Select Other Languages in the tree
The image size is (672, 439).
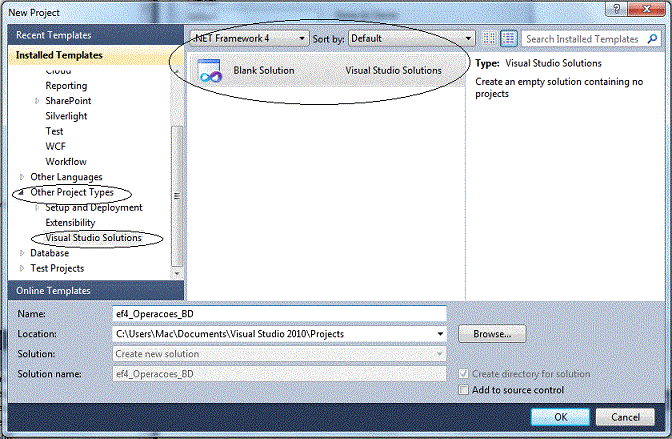click(66, 177)
